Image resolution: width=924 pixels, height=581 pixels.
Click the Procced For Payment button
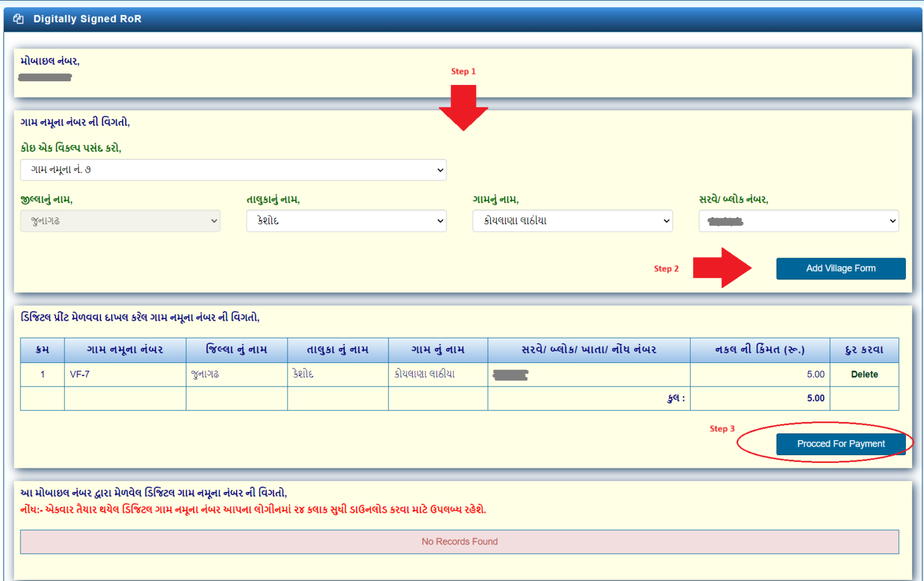(x=840, y=444)
